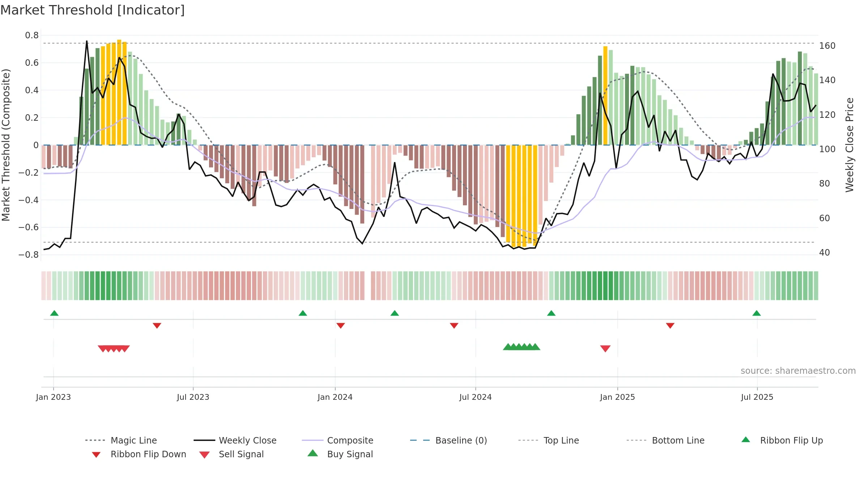
Task: Click the Market Threshold [Indicator] title
Action: 93,10
